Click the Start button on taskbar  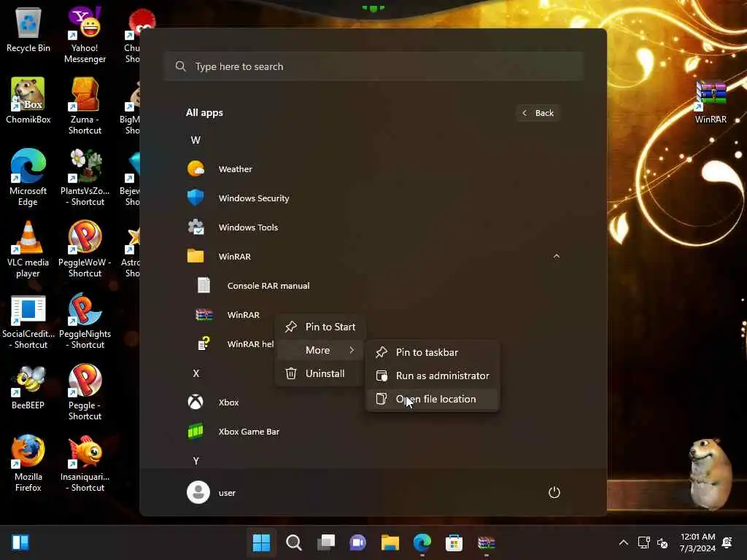[261, 542]
